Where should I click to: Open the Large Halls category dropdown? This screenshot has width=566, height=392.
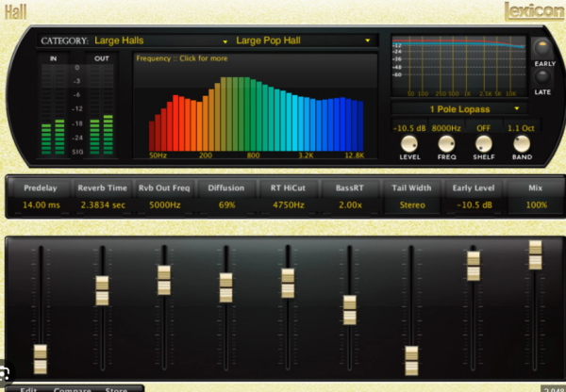[x=160, y=41]
